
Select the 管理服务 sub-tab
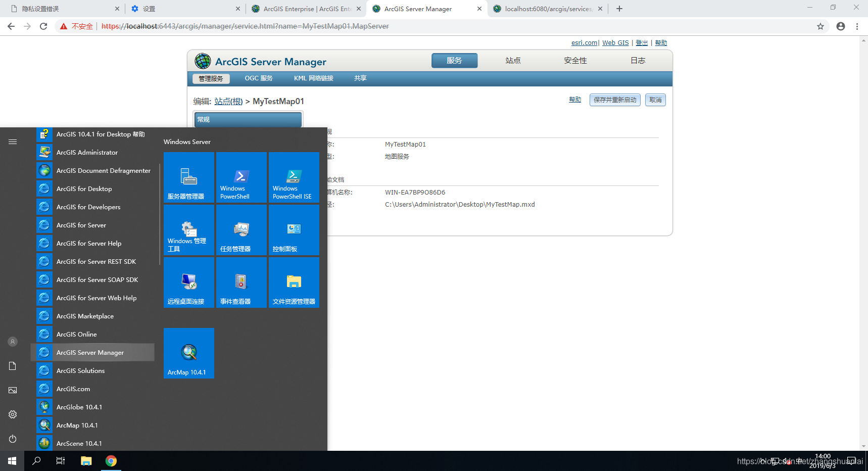tap(211, 79)
